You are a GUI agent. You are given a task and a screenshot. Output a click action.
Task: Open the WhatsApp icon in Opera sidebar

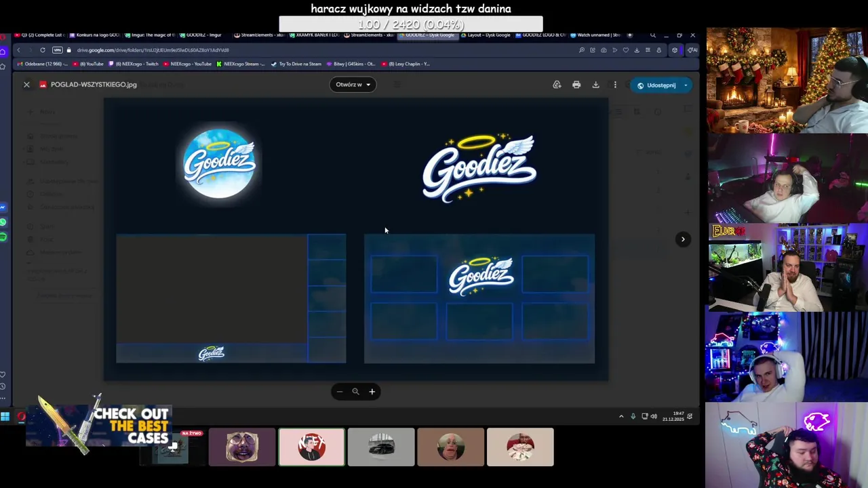3,222
